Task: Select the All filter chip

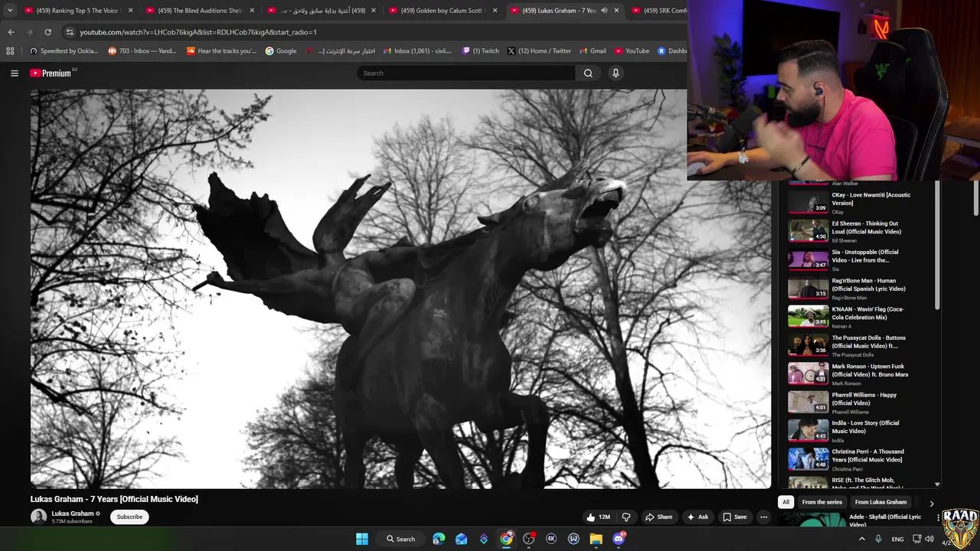Action: point(786,502)
